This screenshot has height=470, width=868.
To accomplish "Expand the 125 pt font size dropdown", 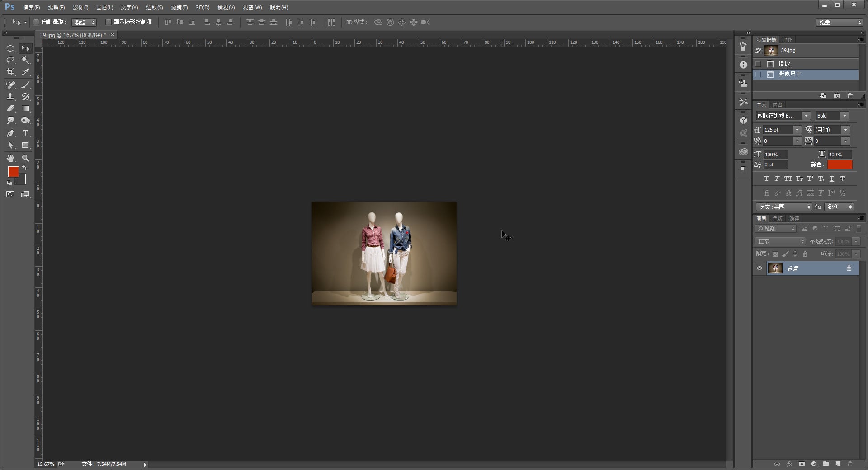I will click(x=797, y=130).
